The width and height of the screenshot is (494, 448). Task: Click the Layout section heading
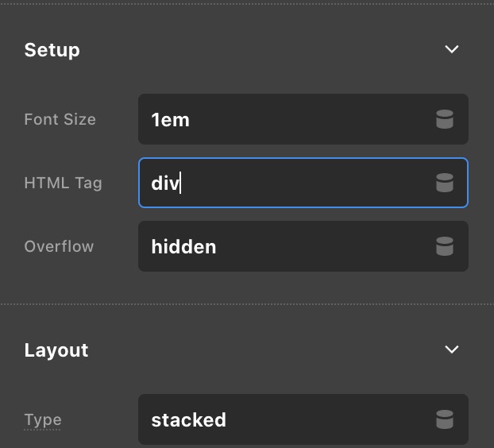click(x=56, y=350)
